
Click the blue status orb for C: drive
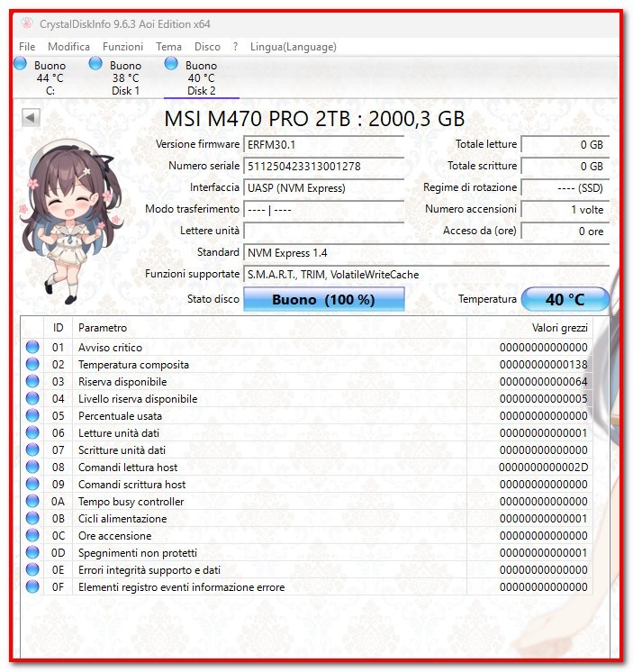tap(20, 63)
